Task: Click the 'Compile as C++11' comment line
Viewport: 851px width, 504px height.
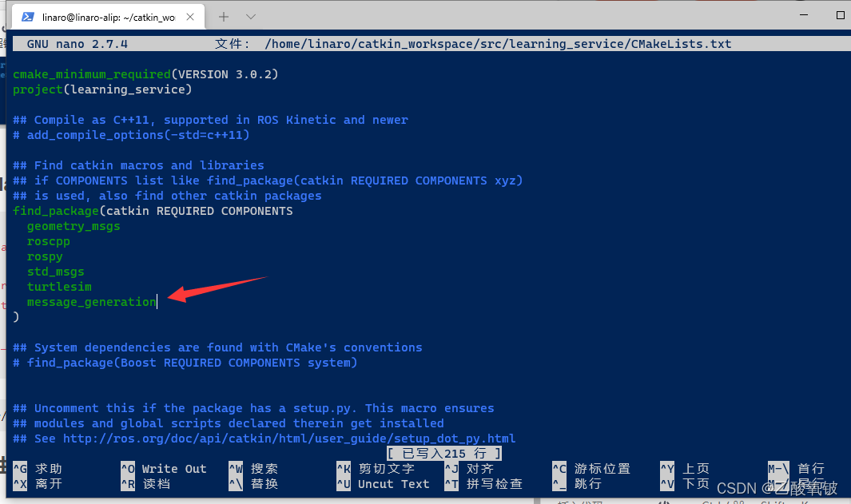Action: (x=211, y=120)
